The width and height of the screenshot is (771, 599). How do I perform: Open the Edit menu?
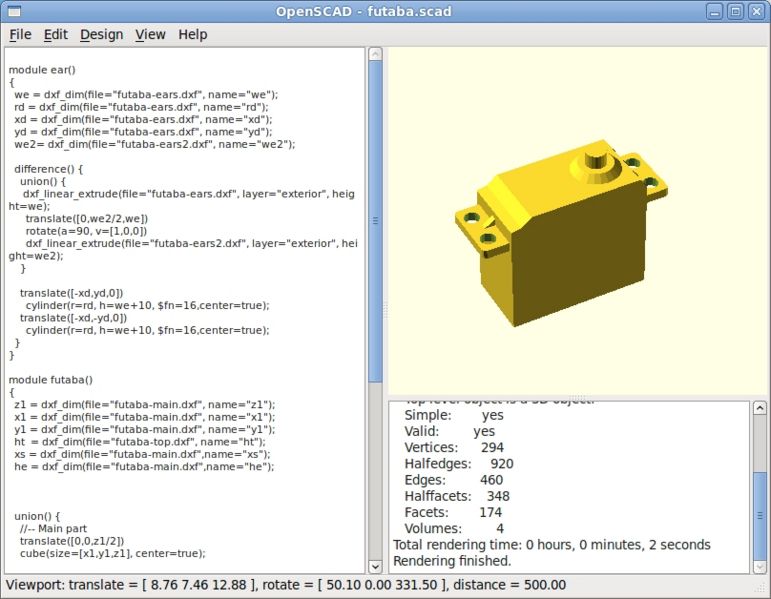coord(55,34)
